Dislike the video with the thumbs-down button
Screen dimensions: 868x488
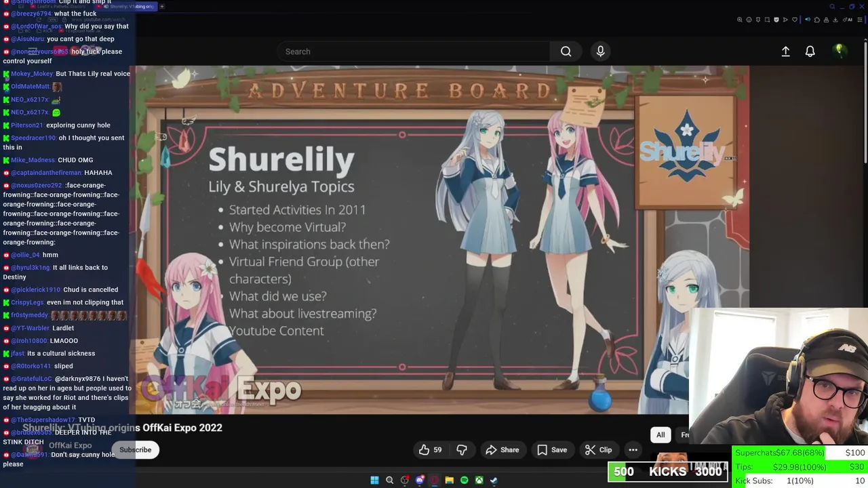462,449
